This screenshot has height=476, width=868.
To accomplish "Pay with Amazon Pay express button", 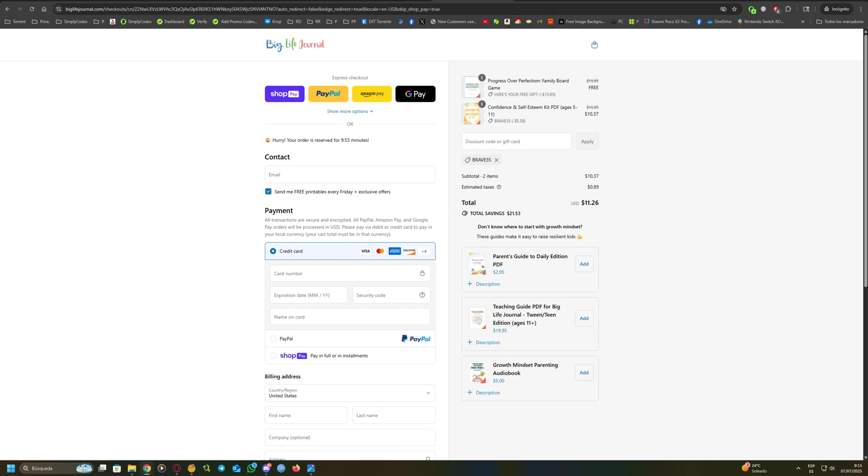I will [x=372, y=94].
